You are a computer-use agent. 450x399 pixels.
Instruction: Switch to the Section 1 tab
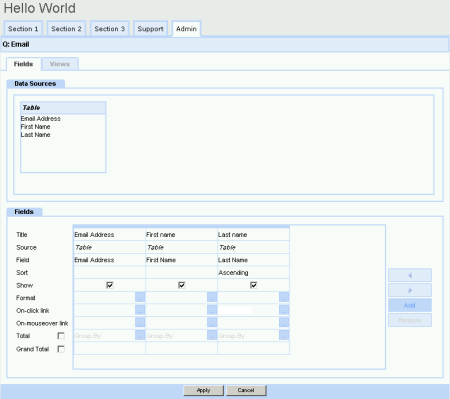[x=23, y=29]
